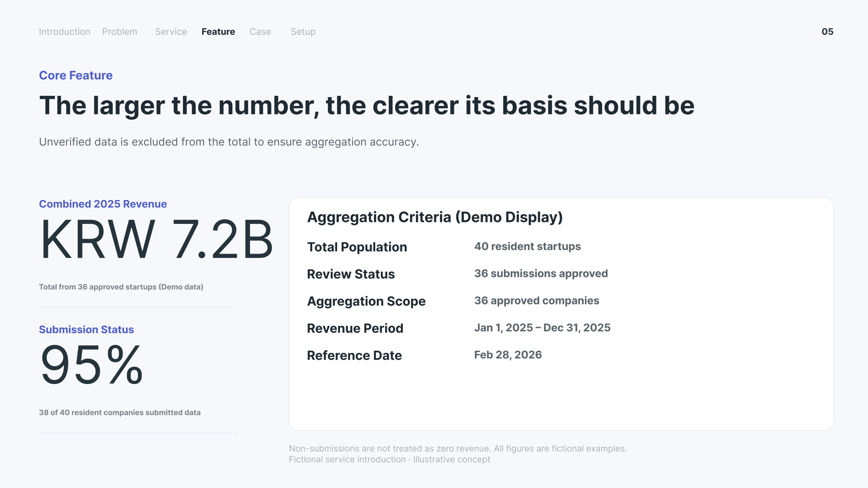This screenshot has width=868, height=488.
Task: Select the Revenue Period row label
Action: pos(355,328)
